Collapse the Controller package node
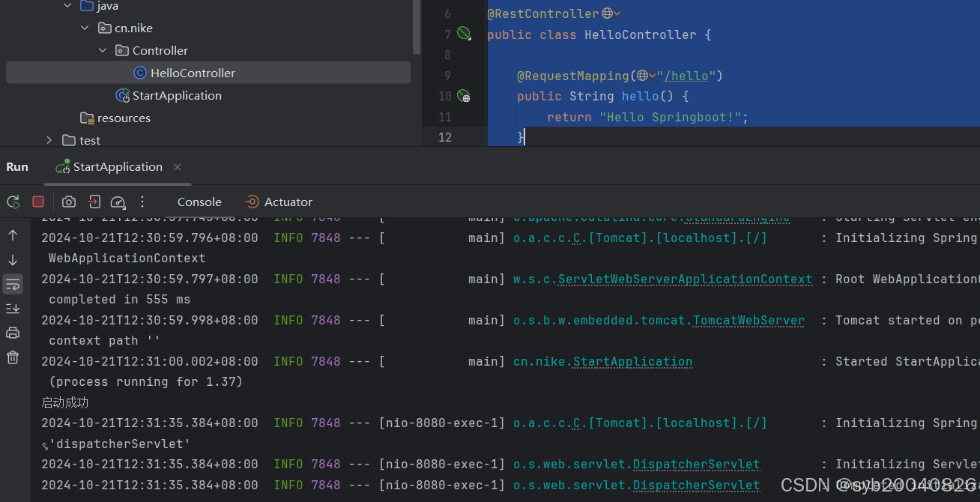The height and width of the screenshot is (502, 980). point(103,50)
